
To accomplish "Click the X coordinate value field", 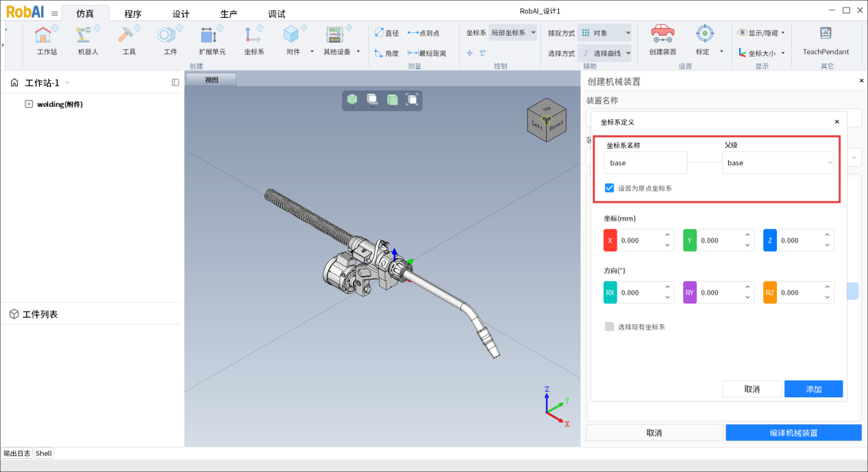I will click(639, 240).
